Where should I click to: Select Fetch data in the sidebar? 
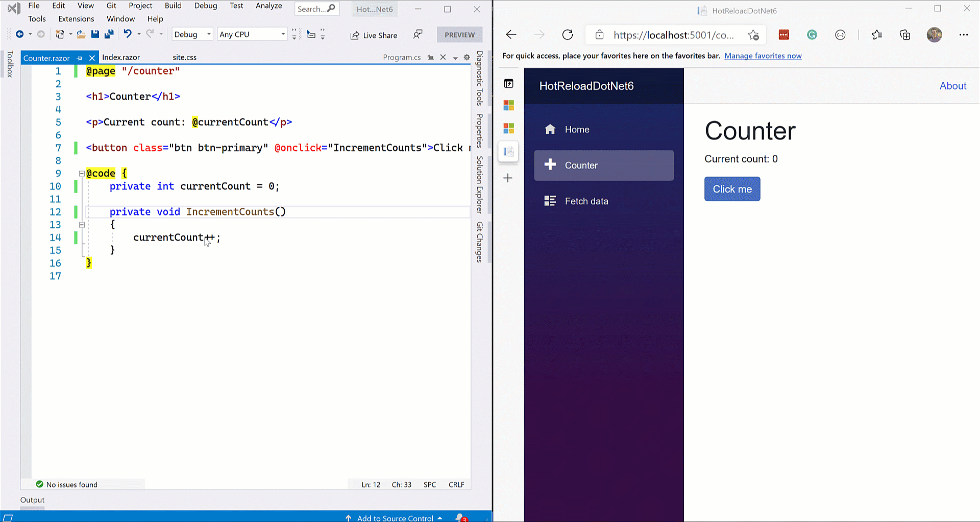[586, 201]
